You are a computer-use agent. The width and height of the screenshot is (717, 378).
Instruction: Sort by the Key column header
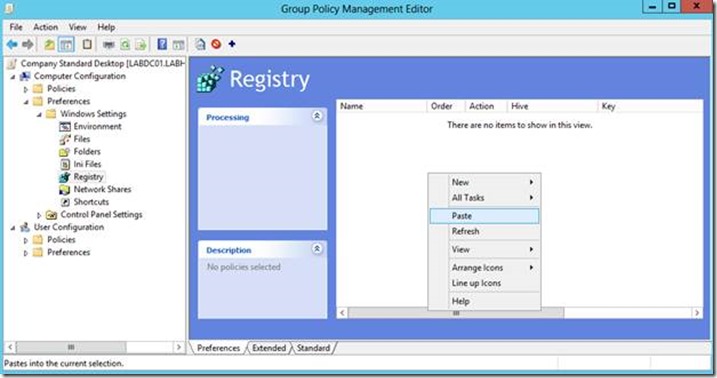pos(650,106)
